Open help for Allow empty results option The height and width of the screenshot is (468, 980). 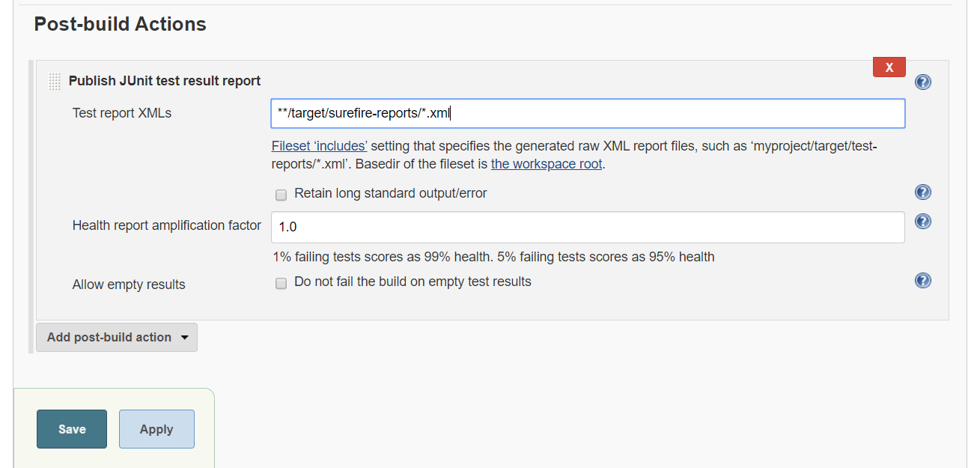(x=923, y=280)
